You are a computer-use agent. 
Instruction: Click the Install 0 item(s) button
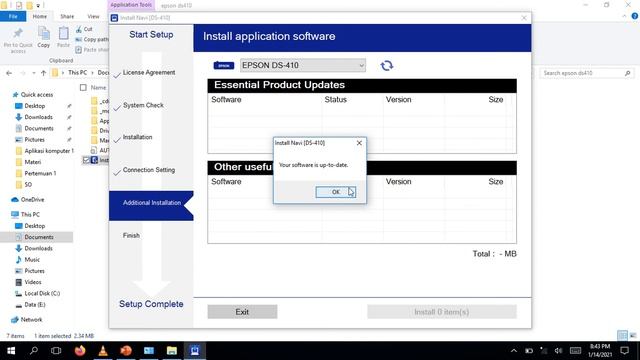[x=442, y=312]
